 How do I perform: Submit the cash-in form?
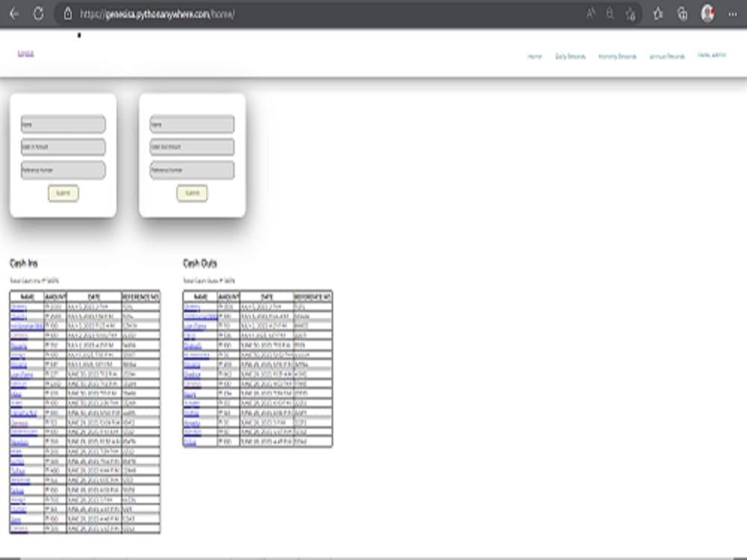(x=63, y=193)
